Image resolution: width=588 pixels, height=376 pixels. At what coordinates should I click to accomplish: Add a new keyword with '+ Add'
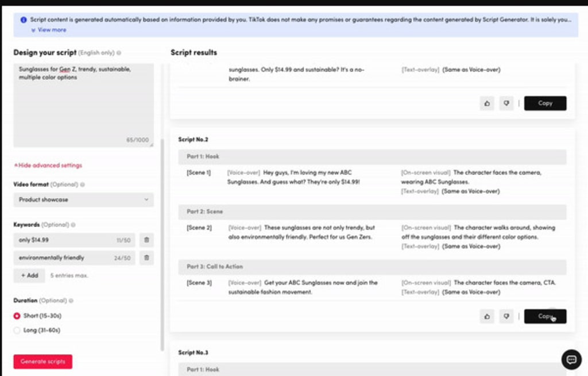[29, 275]
